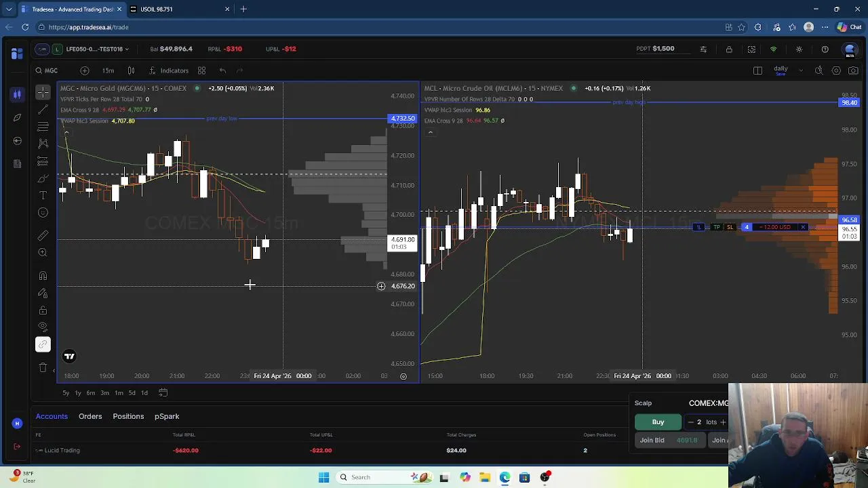868x488 pixels.
Task: Select the crosshair cursor tool
Action: [x=43, y=91]
